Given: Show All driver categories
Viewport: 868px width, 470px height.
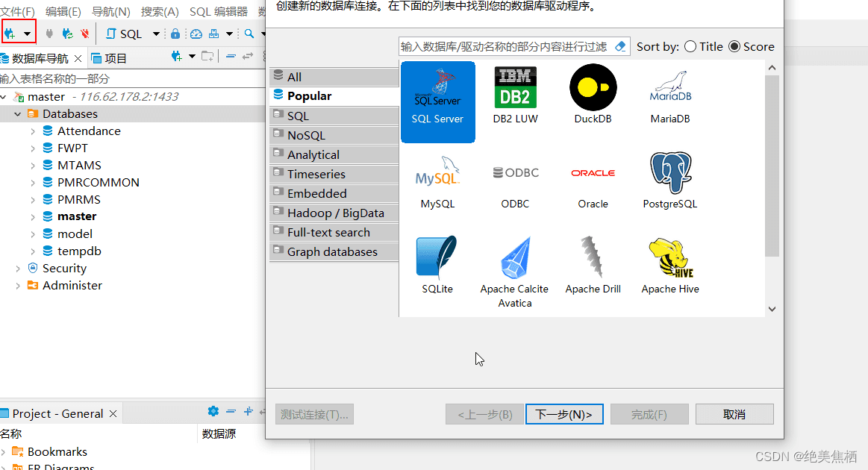Looking at the screenshot, I should coord(334,77).
